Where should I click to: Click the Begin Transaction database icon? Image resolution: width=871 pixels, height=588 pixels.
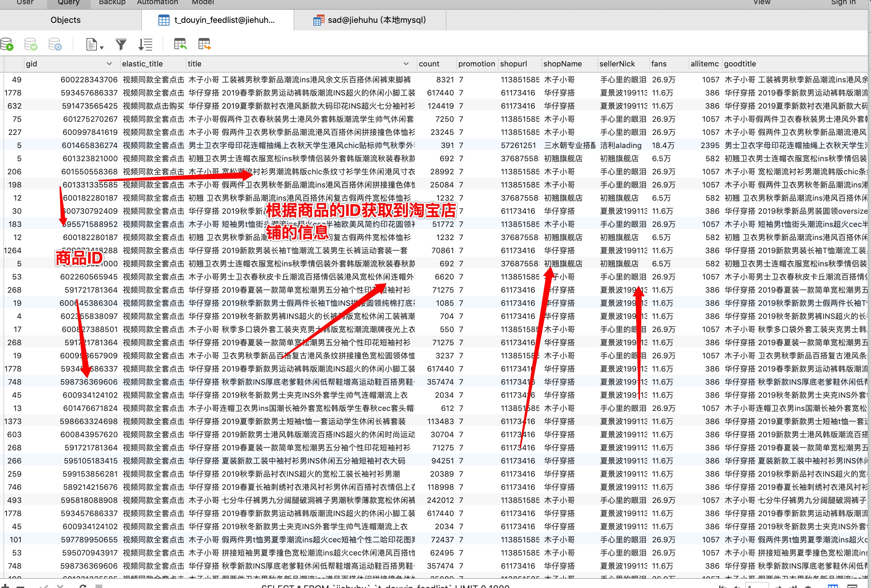point(7,44)
